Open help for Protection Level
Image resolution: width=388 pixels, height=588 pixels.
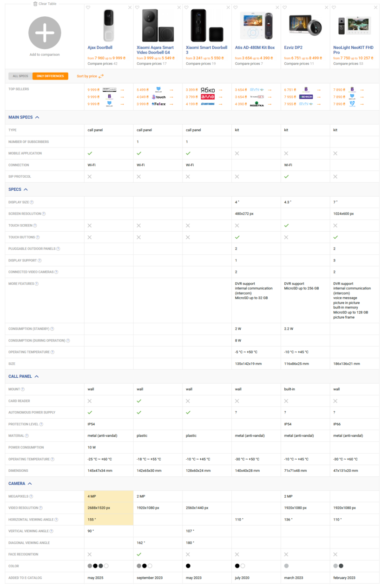tap(41, 424)
